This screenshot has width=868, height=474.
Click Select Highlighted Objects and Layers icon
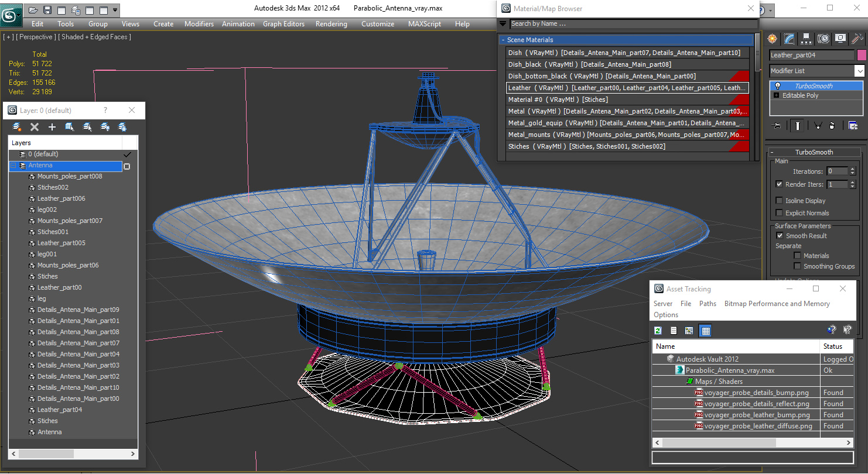point(70,126)
